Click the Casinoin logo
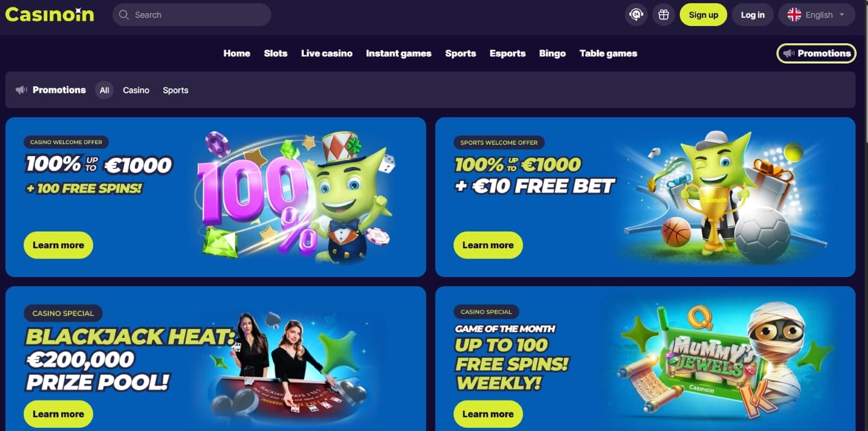 pos(49,15)
